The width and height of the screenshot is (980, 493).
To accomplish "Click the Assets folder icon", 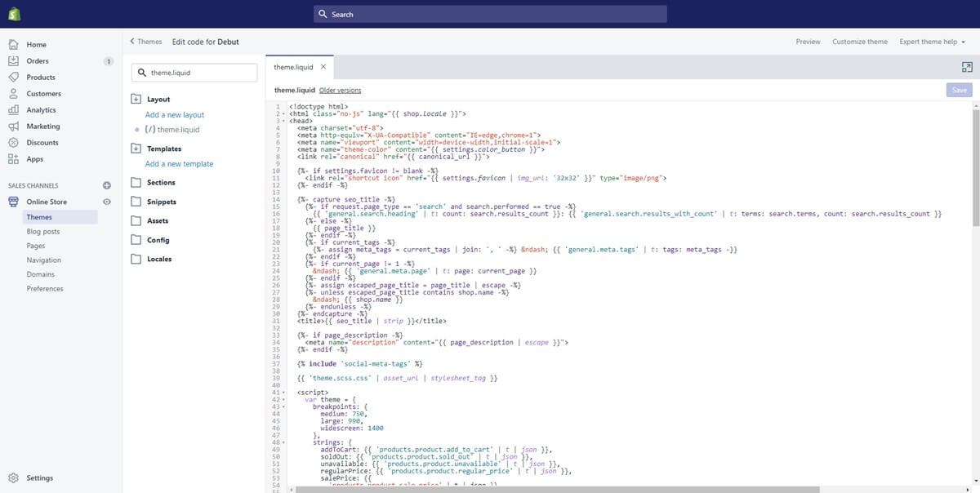I will (x=136, y=221).
